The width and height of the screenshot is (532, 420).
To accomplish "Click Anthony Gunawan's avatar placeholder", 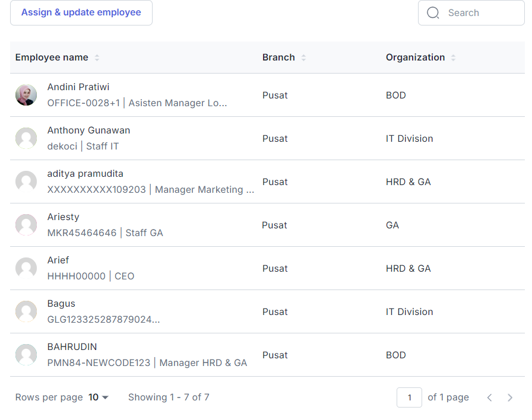I will 26,138.
